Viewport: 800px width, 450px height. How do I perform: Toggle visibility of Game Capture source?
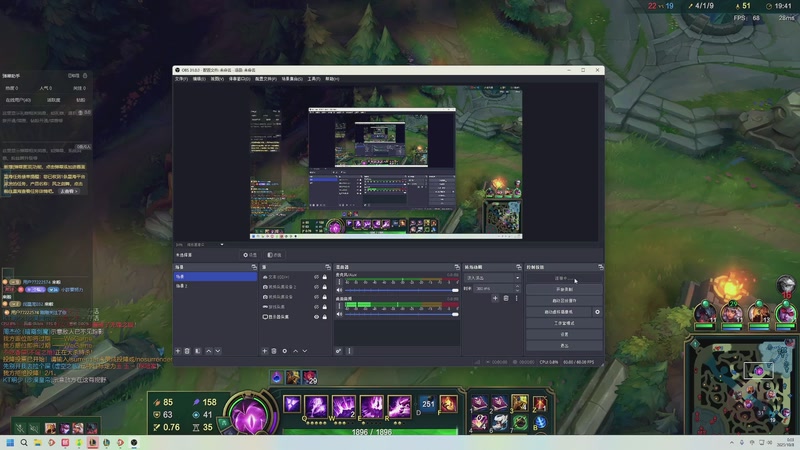click(316, 307)
